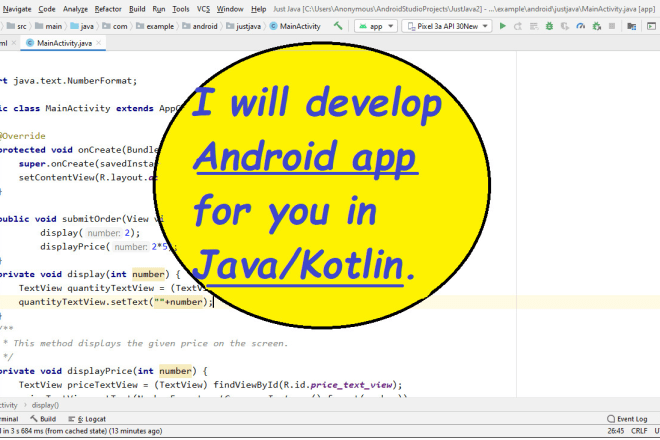Screen dimensions: 660x440
Task: Close the partially visible xml tab
Action: click(14, 43)
